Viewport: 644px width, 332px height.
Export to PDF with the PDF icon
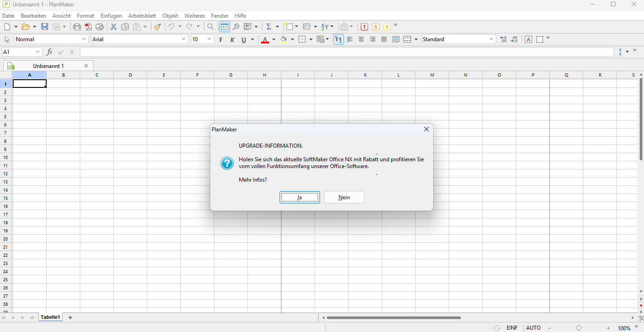click(x=88, y=27)
